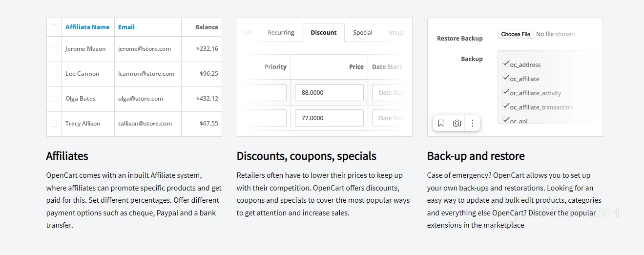This screenshot has height=255, width=644.
Task: Sort affiliates by the Email column
Action: pyautogui.click(x=126, y=27)
